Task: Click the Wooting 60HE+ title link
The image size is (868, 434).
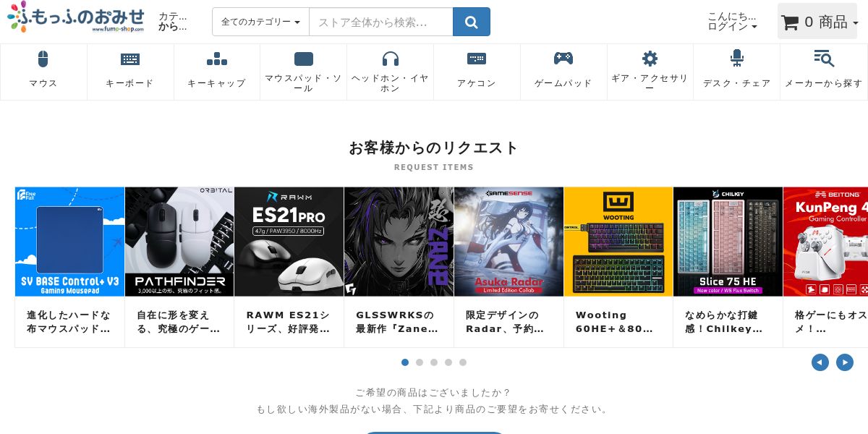Action: pyautogui.click(x=615, y=322)
